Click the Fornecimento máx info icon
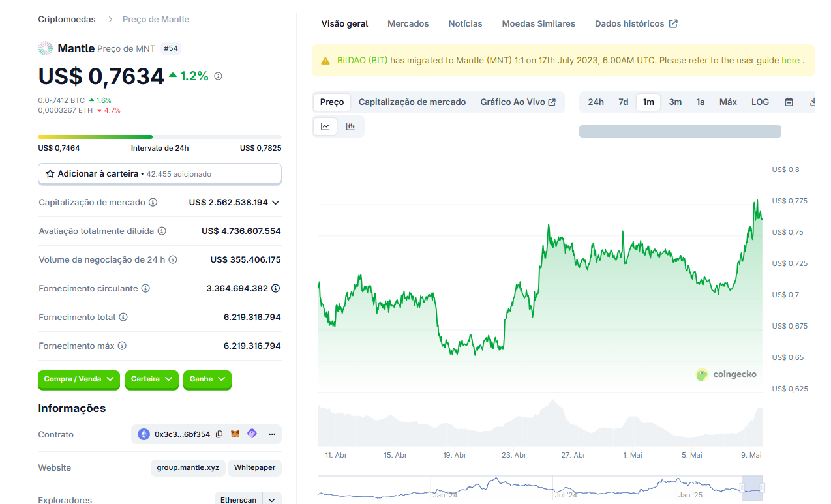Screen dimensions: 831x504 [122, 346]
